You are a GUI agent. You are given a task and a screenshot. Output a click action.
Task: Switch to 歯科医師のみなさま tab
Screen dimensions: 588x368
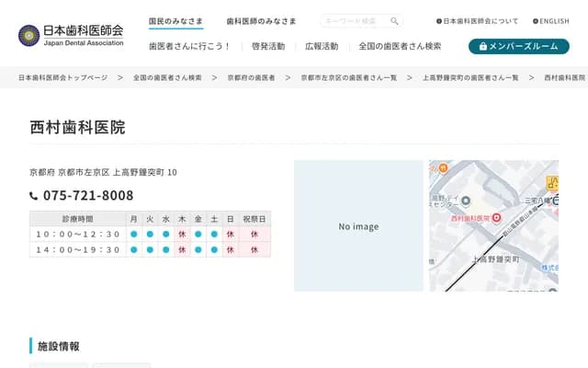[x=261, y=20]
